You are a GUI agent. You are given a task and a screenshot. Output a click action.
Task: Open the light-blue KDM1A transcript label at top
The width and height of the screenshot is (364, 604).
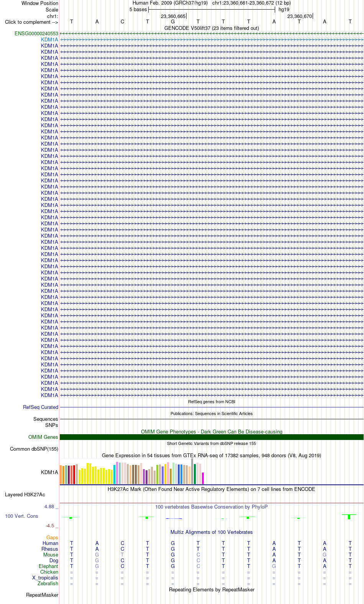pyautogui.click(x=50, y=40)
